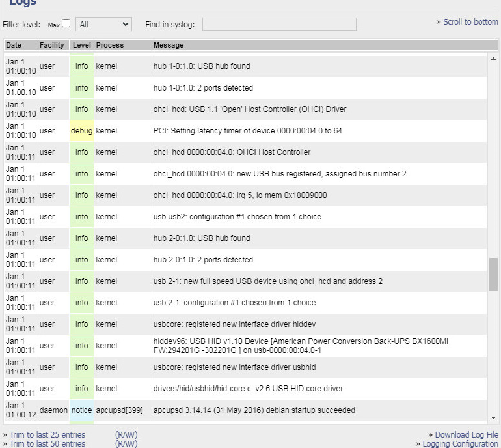Click the yellow debug level cell
The height and width of the screenshot is (448, 501).
(x=81, y=131)
